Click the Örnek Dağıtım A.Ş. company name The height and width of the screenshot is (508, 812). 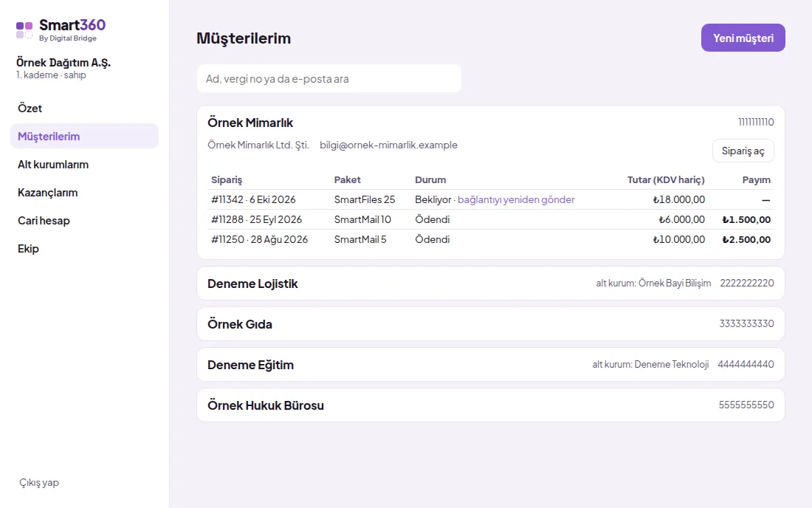click(x=63, y=63)
